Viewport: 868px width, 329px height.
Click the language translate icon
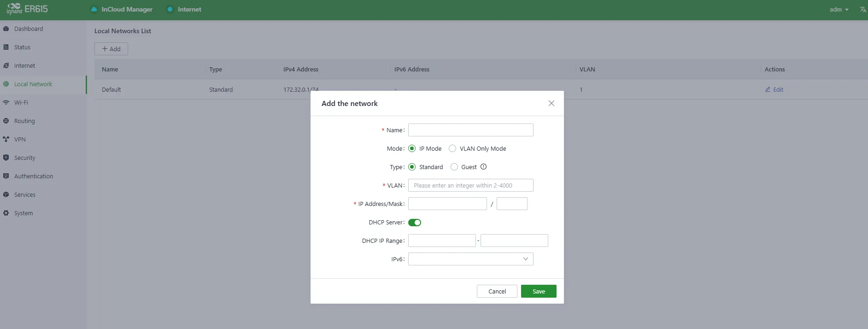pos(863,9)
